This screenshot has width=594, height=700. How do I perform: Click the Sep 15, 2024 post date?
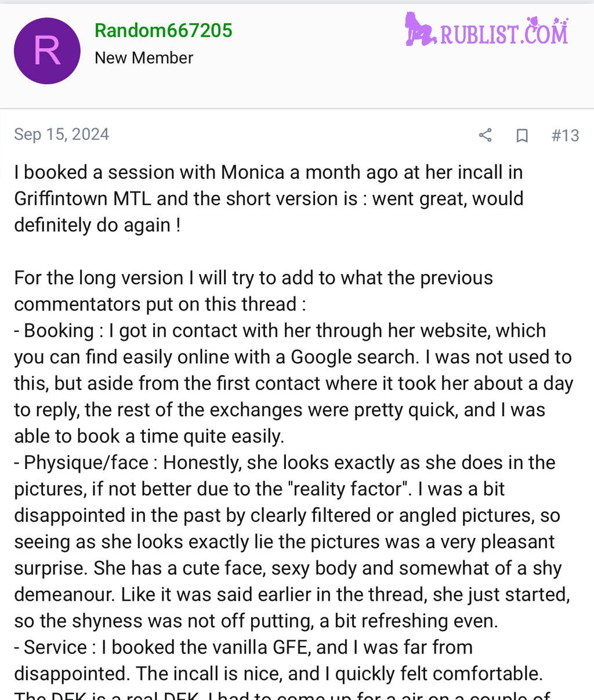(x=61, y=134)
